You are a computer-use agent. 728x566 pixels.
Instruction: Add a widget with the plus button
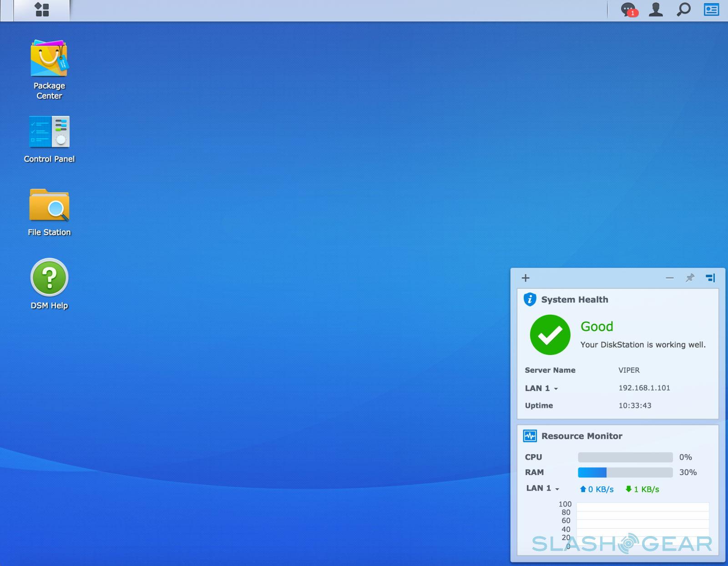pyautogui.click(x=526, y=278)
